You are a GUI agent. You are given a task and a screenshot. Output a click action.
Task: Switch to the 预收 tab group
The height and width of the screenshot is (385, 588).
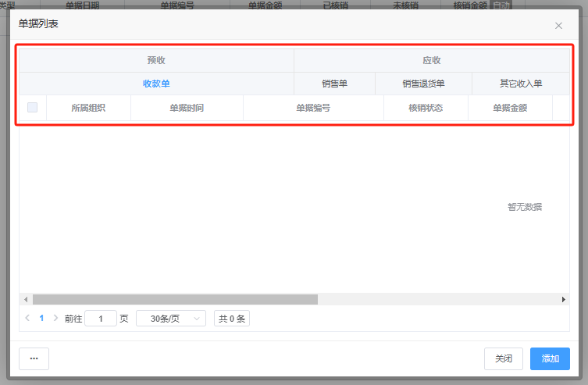(x=156, y=60)
